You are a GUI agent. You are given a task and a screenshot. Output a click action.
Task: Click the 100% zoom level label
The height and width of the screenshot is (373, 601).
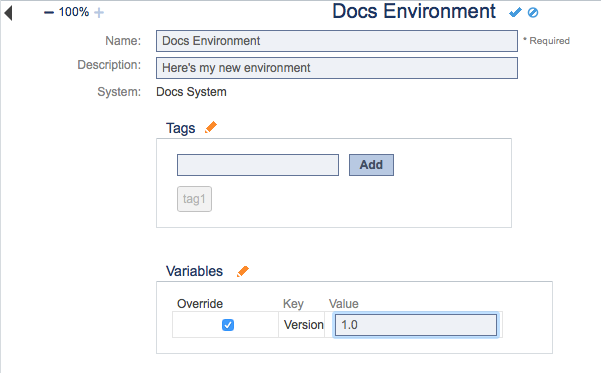74,12
